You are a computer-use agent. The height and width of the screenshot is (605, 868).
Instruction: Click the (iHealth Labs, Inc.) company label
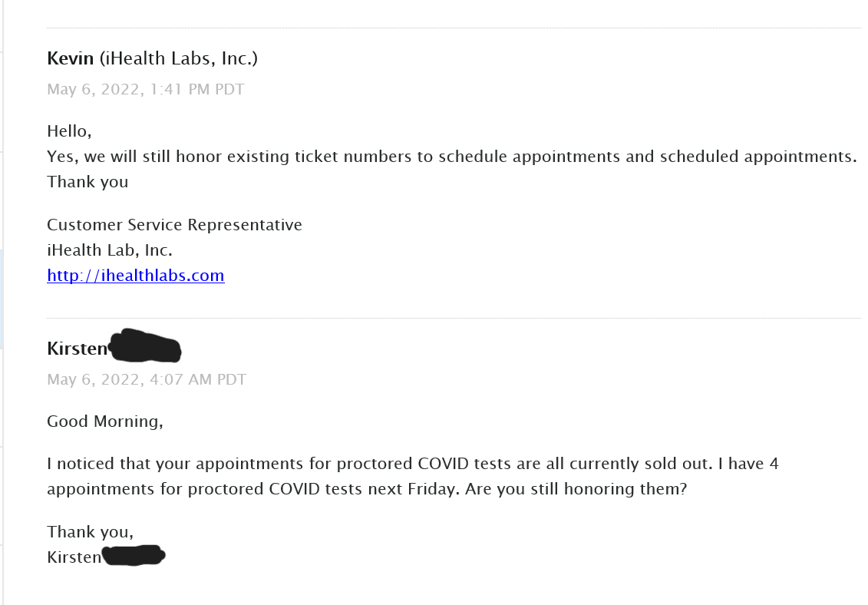[x=178, y=58]
